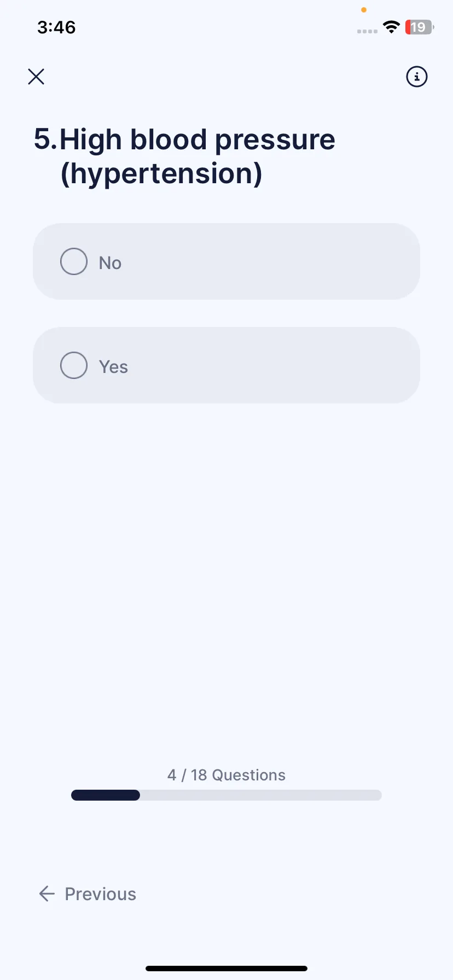Go back using the Previous link

click(88, 894)
